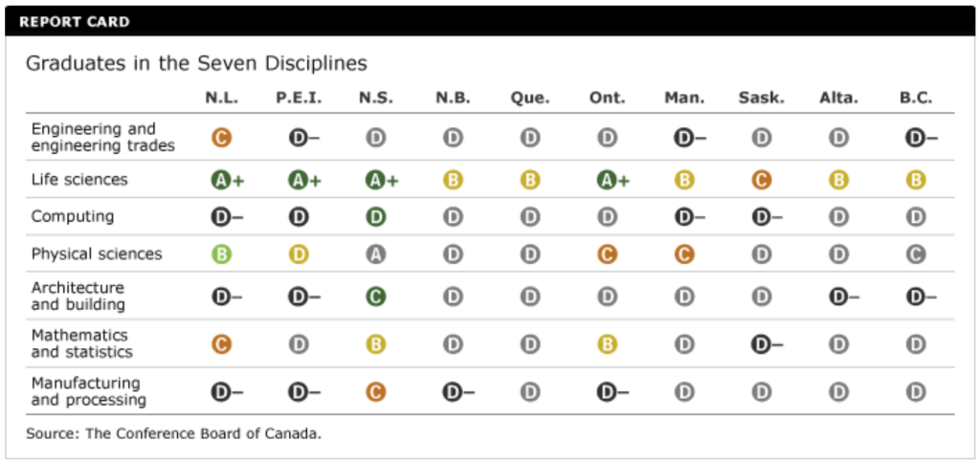Click the Life sciences row label

click(79, 180)
